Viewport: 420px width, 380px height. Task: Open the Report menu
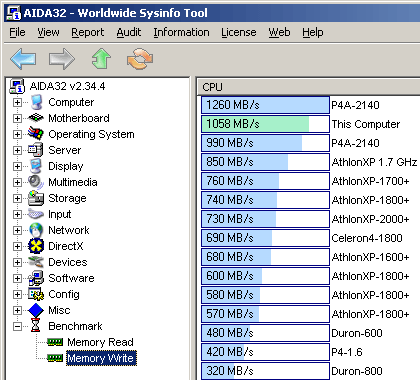[x=88, y=32]
